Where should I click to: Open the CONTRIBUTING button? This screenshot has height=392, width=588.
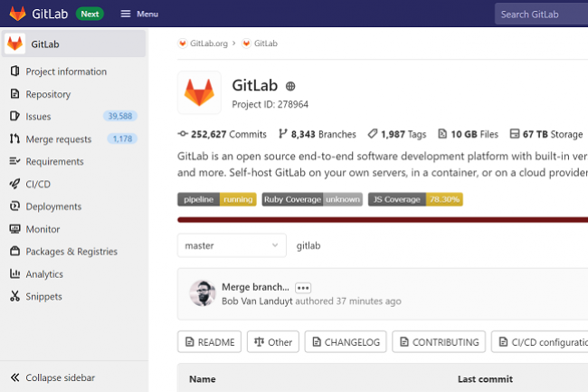pos(439,341)
